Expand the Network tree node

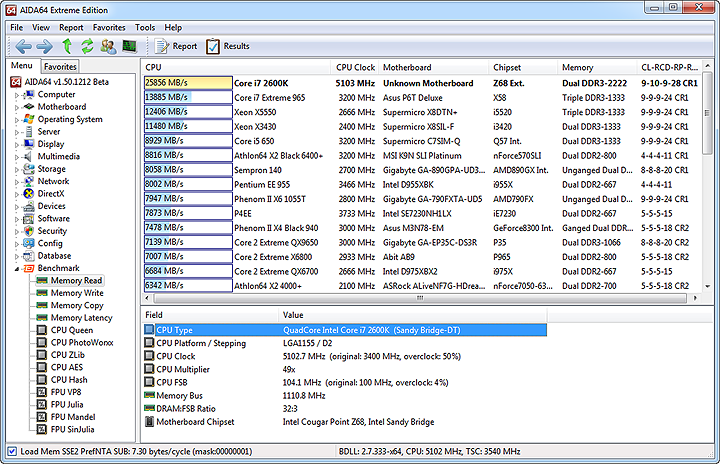coord(17,182)
